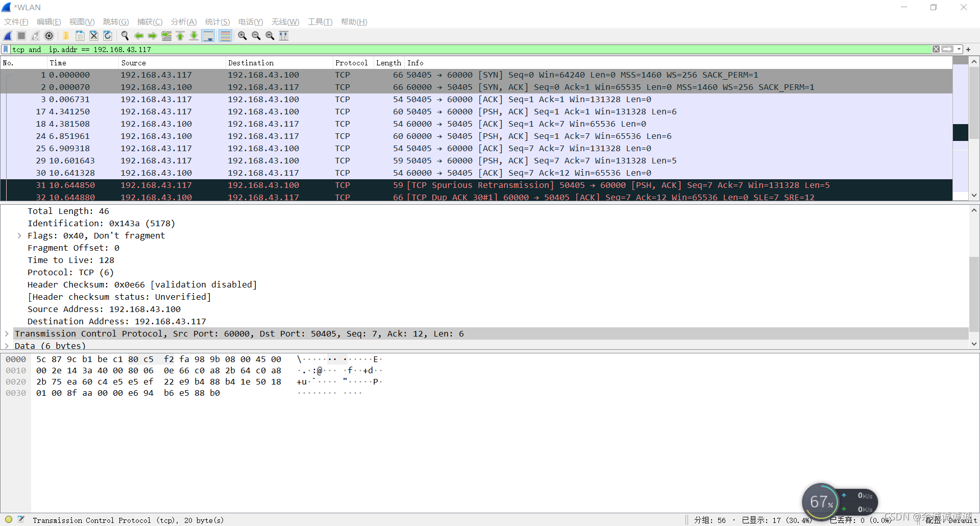Toggle auto-scroll during live capture

point(208,36)
